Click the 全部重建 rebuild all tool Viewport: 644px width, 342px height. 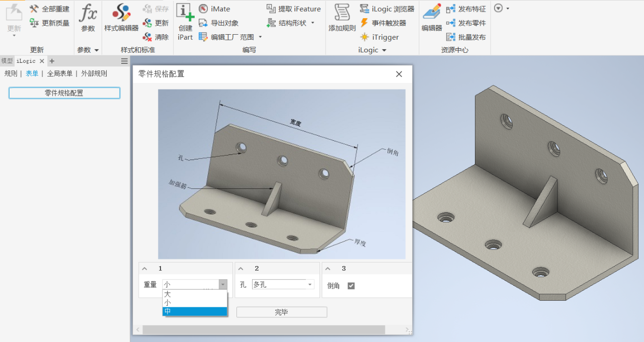49,9
